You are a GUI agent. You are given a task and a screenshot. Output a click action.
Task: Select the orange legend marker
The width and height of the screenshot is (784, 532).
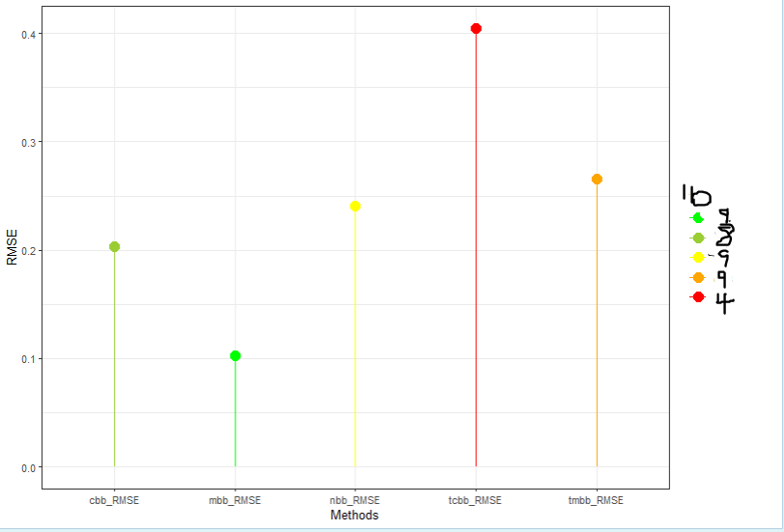pos(697,277)
